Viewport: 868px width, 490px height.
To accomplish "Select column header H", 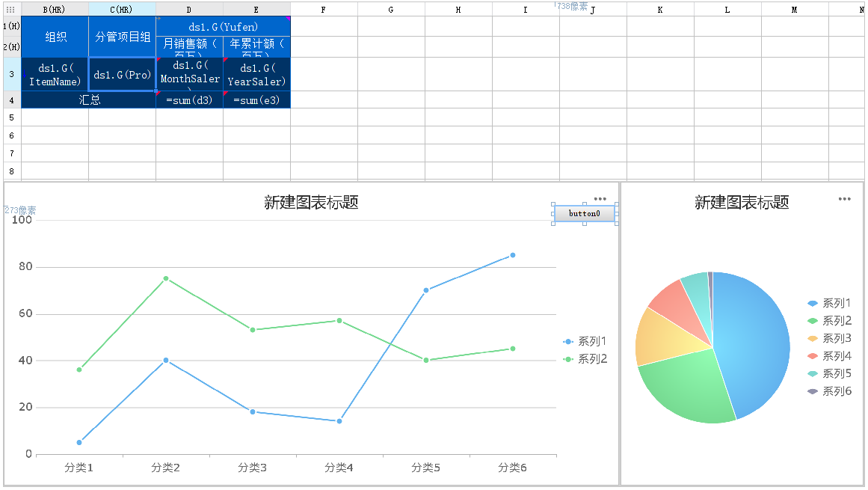I will coord(458,10).
